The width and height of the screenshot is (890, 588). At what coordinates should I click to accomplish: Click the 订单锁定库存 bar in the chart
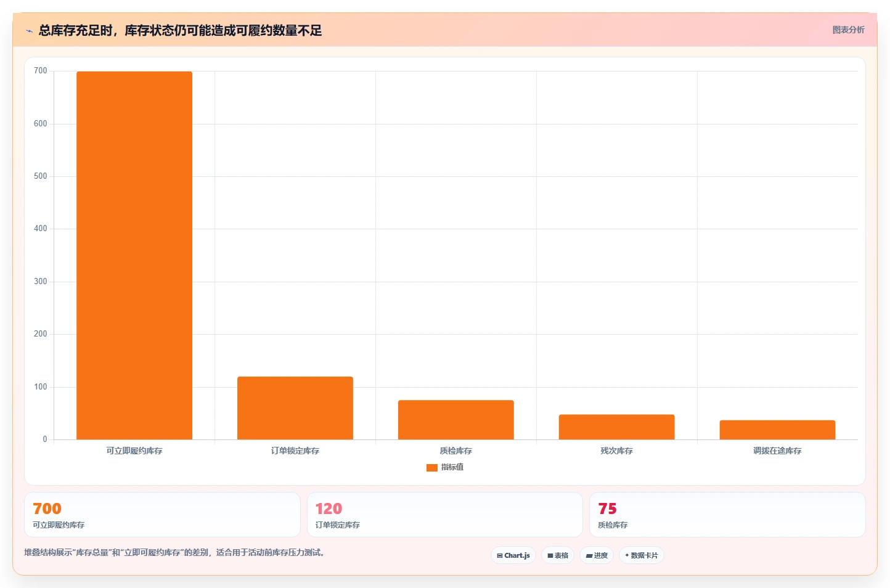(x=295, y=408)
